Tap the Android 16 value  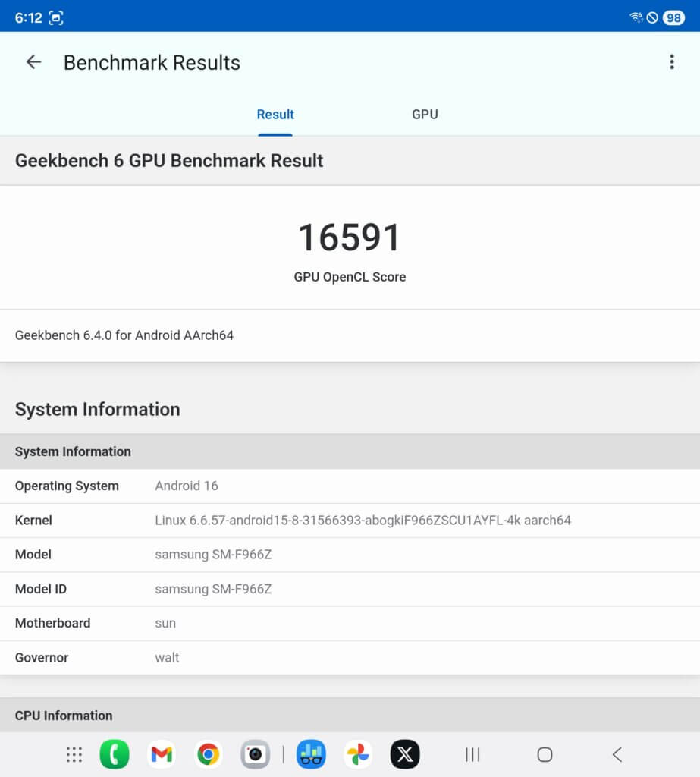(x=187, y=486)
